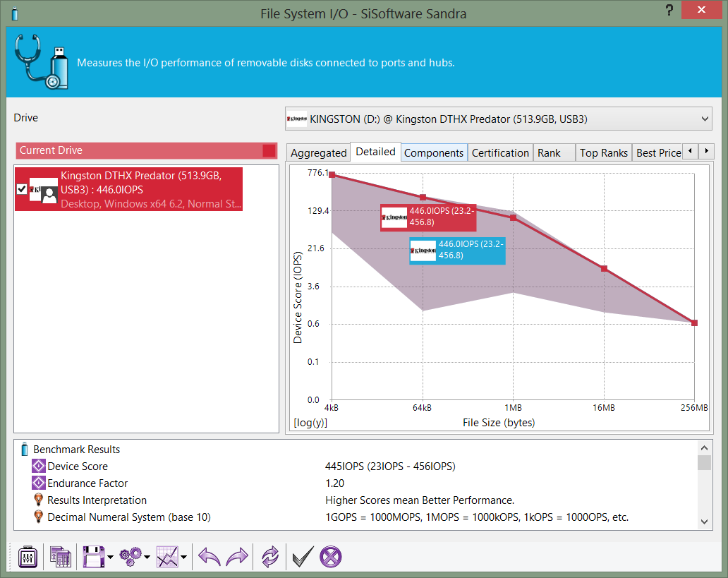Click the Kingston logo in blue chart tooltip

tap(423, 251)
